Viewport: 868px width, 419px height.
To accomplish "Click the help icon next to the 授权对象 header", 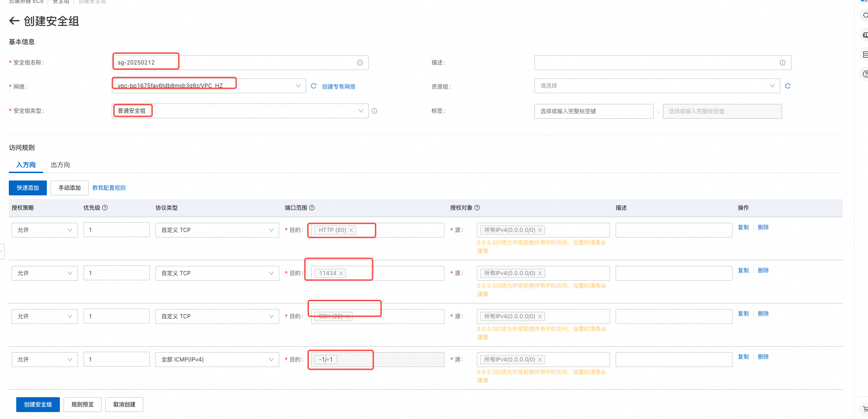I will click(477, 208).
